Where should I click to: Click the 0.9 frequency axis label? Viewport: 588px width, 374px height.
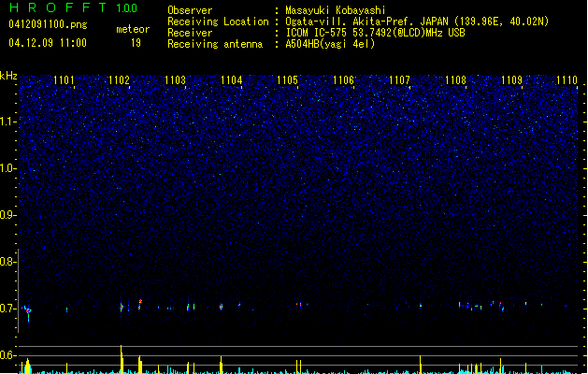[x=8, y=215]
